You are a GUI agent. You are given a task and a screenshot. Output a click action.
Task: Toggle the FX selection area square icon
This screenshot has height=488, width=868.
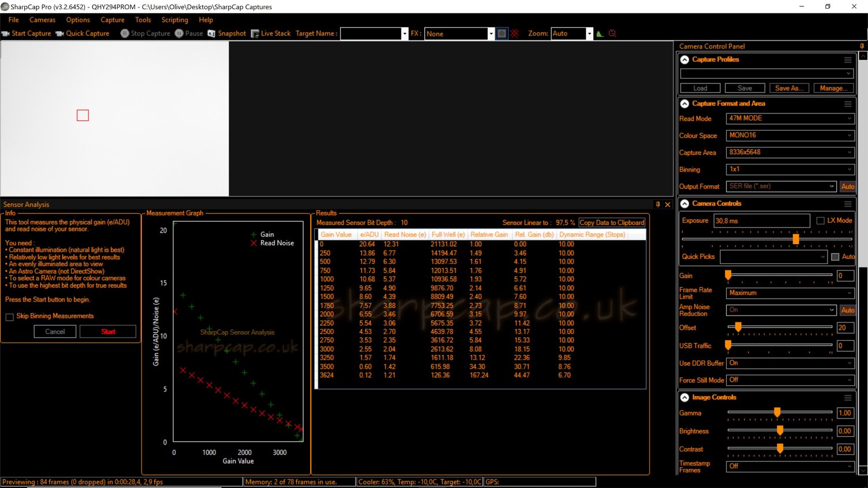(502, 34)
